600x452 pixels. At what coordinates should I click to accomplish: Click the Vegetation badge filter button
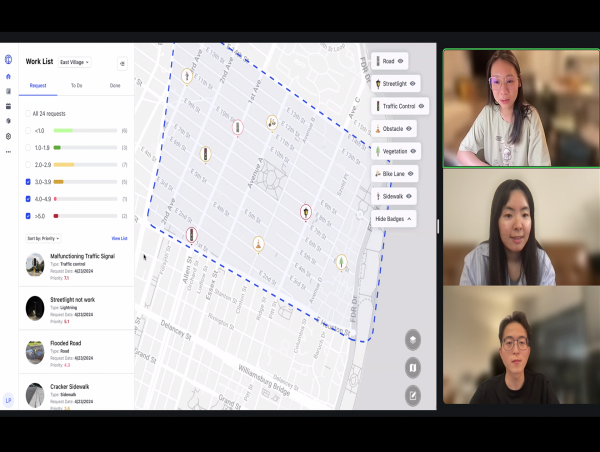tap(396, 151)
